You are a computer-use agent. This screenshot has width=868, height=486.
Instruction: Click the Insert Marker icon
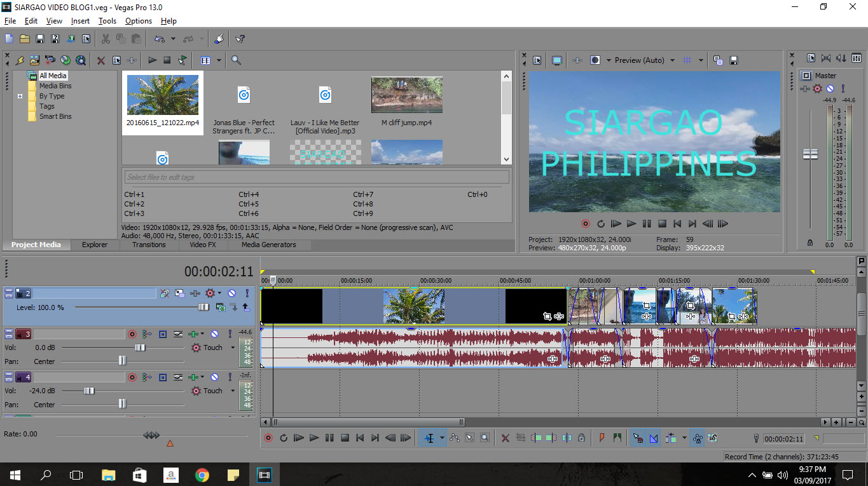click(x=602, y=438)
